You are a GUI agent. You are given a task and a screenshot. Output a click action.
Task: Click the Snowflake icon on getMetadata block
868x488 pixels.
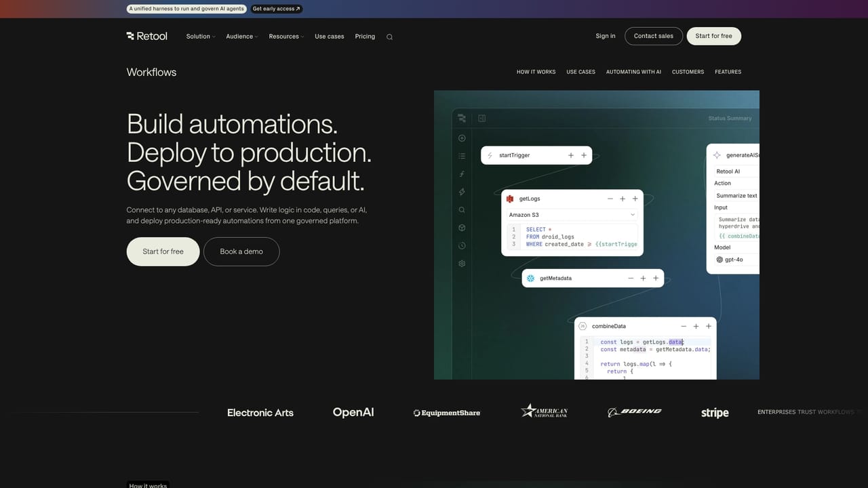[531, 279]
